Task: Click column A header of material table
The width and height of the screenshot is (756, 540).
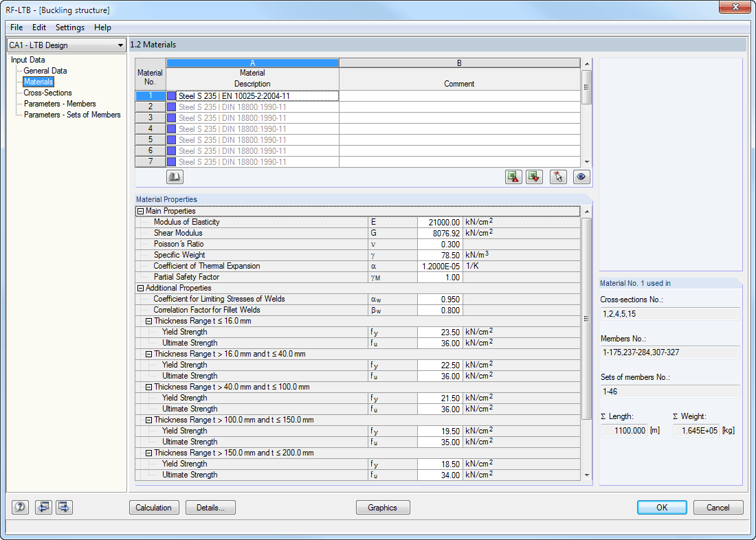Action: tap(253, 63)
